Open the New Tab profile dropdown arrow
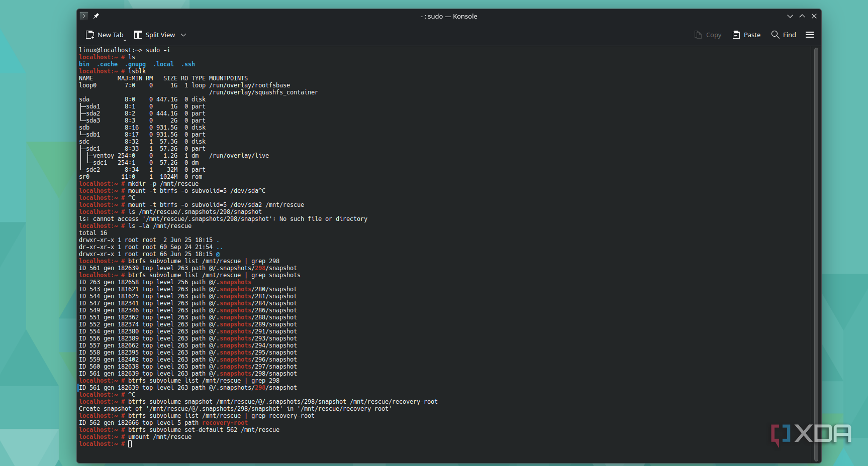Screen dimensions: 868x466 125,40
